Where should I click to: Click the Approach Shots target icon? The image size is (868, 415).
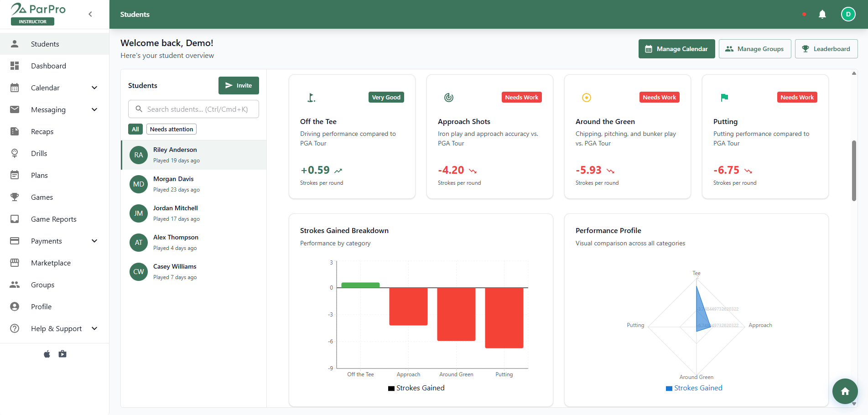tap(449, 97)
